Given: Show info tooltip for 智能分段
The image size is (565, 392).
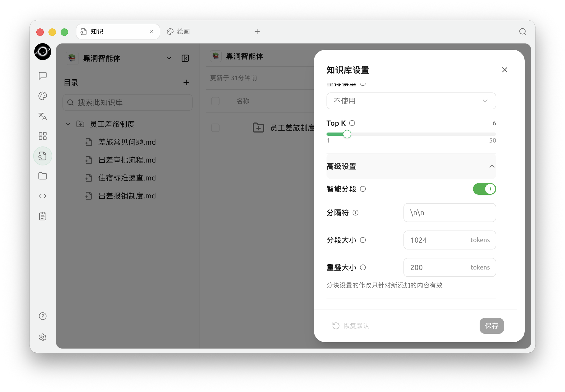Looking at the screenshot, I should [x=363, y=189].
